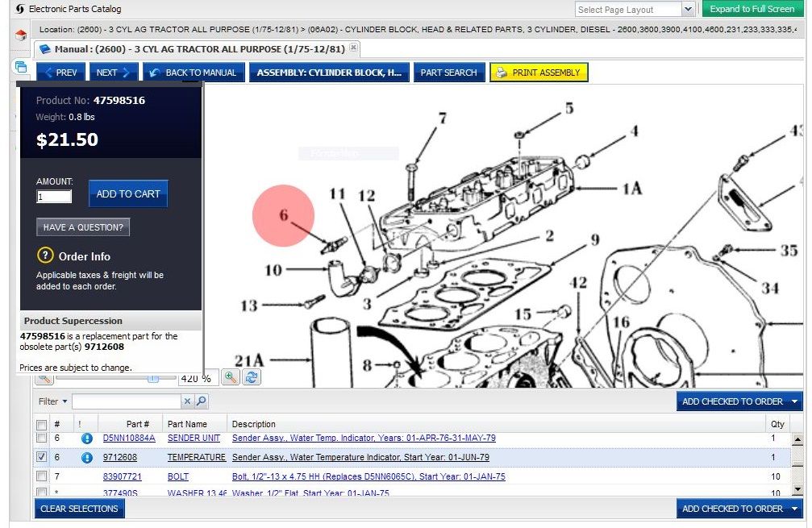The image size is (812, 528).
Task: Check the box for BOLT 83907721
Action: [41, 476]
